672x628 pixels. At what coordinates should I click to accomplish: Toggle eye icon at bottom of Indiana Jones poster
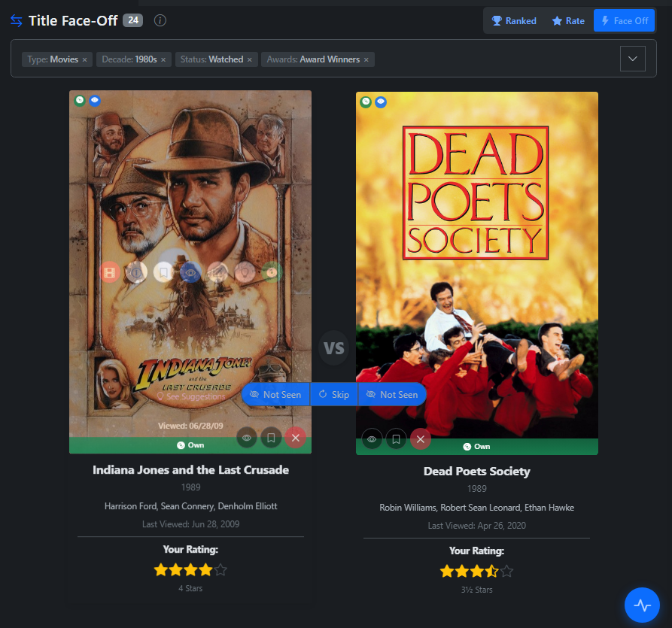tap(247, 437)
